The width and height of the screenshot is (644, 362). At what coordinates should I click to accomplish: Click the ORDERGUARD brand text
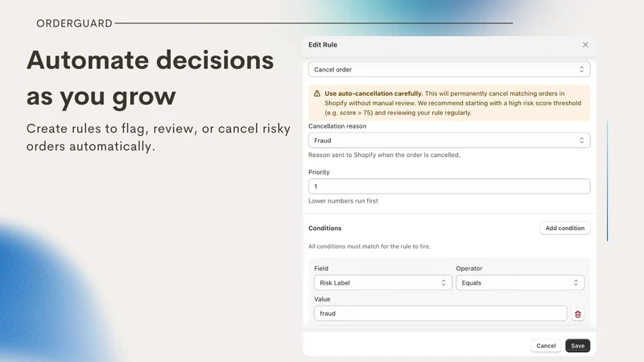tap(74, 23)
